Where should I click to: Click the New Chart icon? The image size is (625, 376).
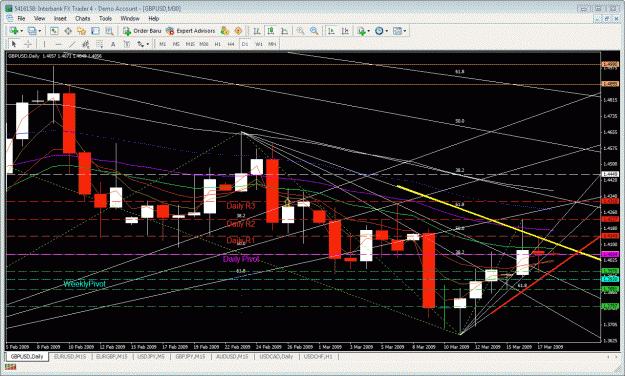pos(13,31)
